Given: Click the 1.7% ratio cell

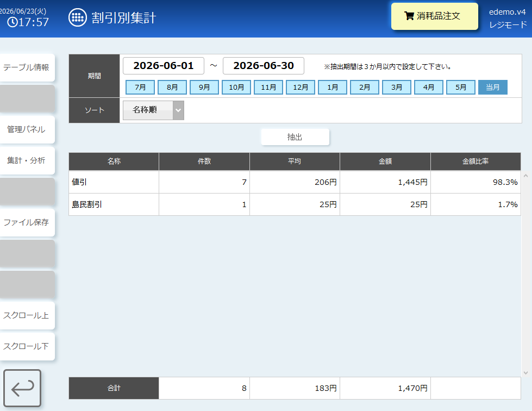Looking at the screenshot, I should coord(475,204).
